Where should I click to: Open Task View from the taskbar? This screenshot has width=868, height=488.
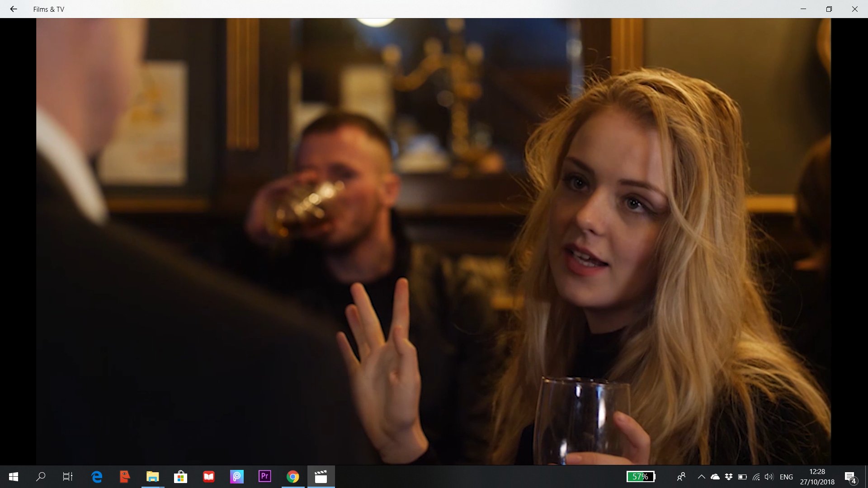point(68,477)
